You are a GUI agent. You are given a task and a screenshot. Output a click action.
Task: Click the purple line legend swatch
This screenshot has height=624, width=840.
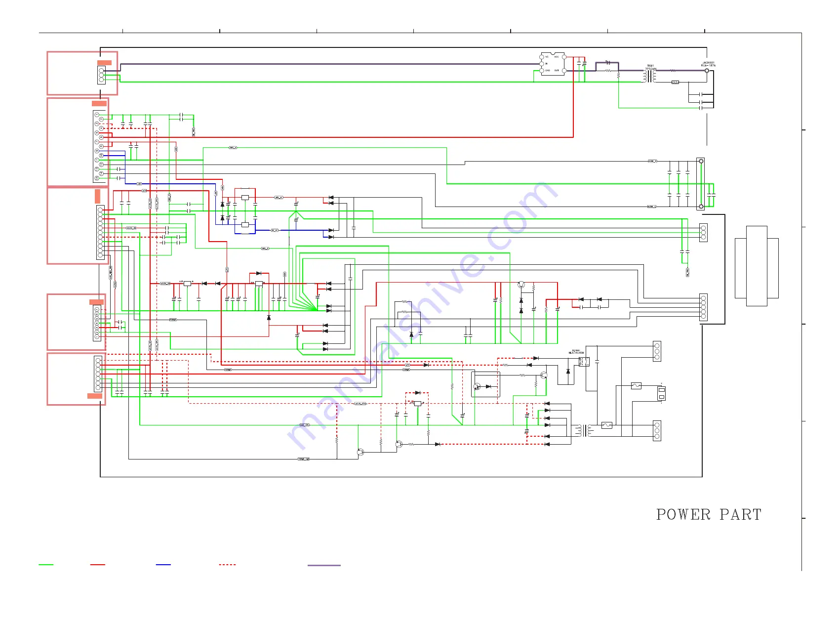pos(324,565)
